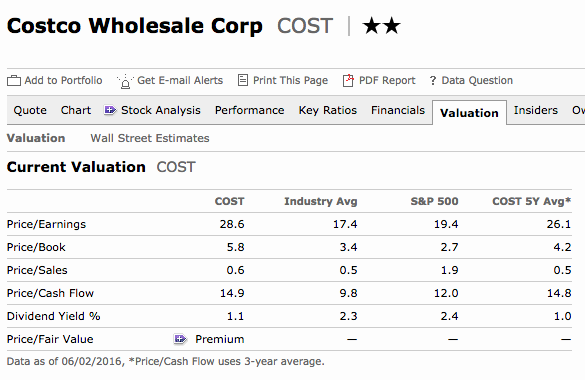The height and width of the screenshot is (380, 585).
Task: Open the Performance tab
Action: 250,110
